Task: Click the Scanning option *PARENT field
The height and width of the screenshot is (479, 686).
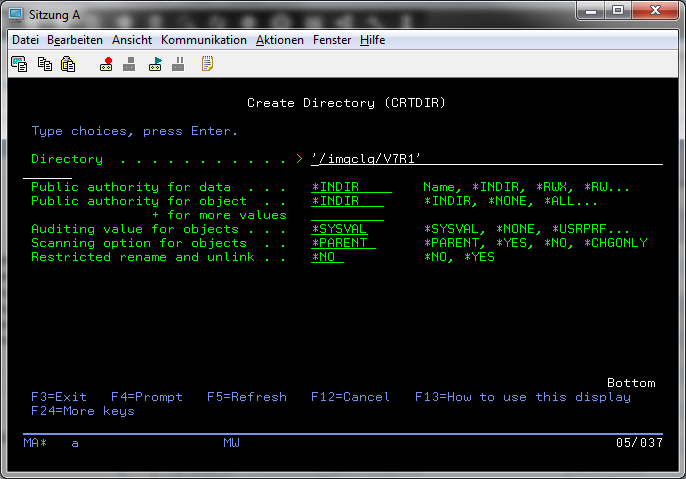Action: [343, 243]
